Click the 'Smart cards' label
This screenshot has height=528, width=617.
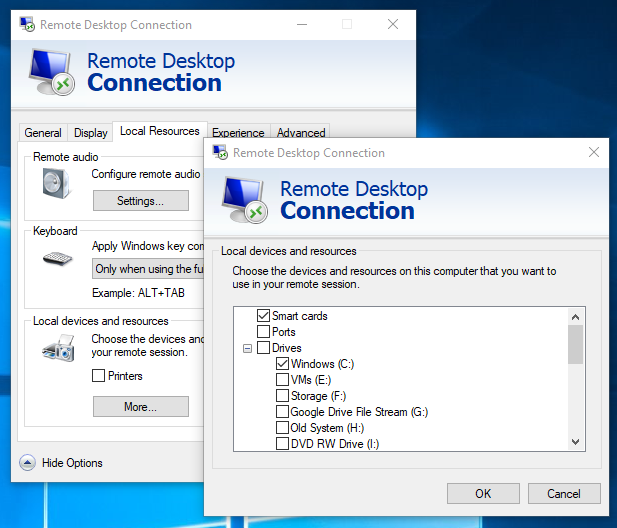pyautogui.click(x=299, y=316)
